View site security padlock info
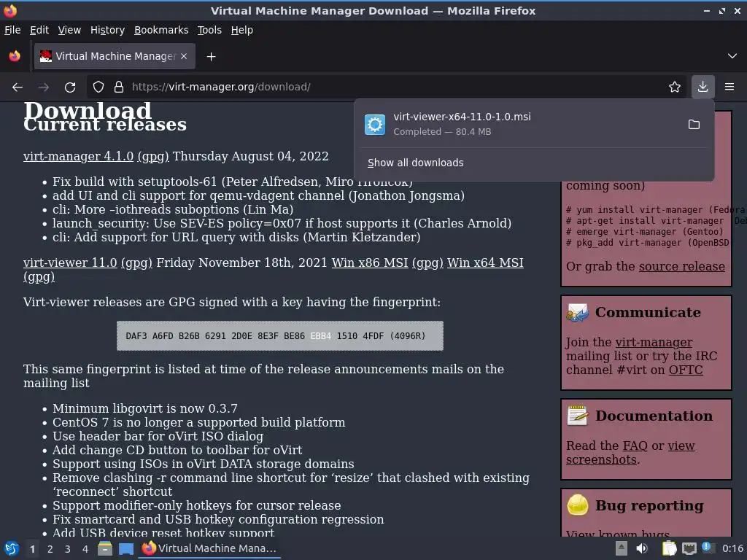 [119, 87]
